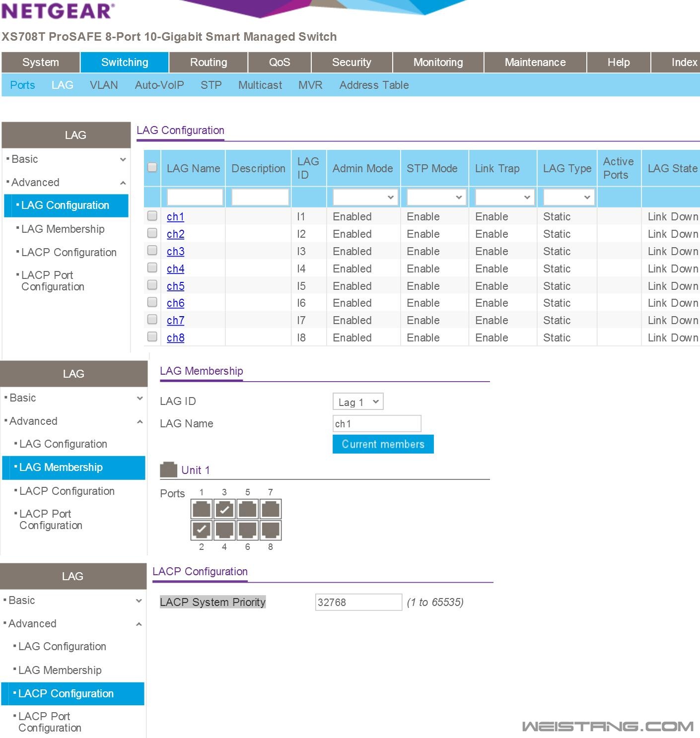Viewport: 700px width, 738px height.
Task: Go to Address Table submenu
Action: 374,85
